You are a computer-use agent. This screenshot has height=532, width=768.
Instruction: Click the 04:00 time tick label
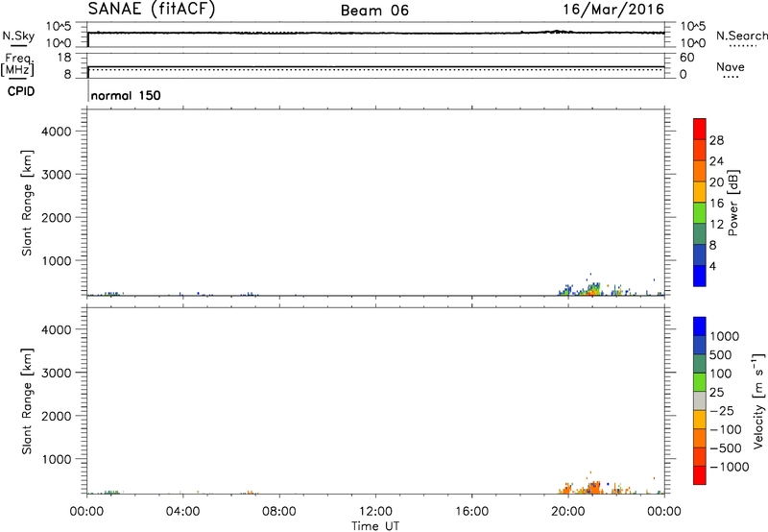pyautogui.click(x=182, y=512)
